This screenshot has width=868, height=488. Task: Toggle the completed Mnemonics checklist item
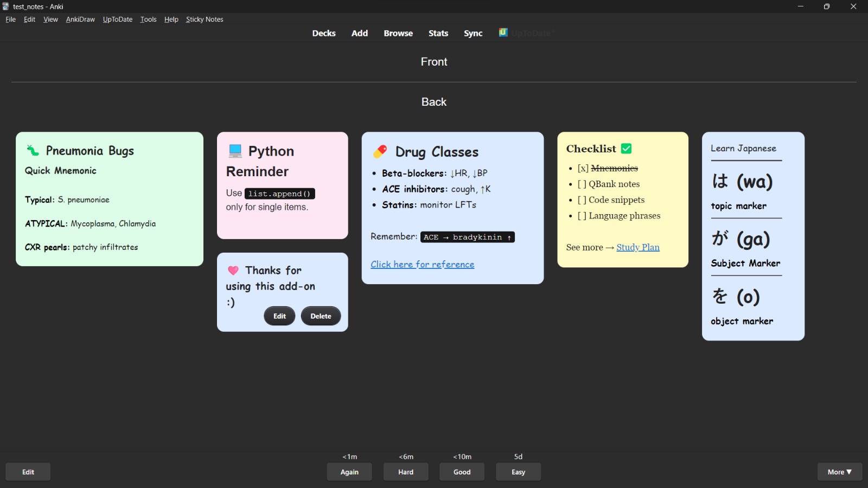(x=583, y=169)
